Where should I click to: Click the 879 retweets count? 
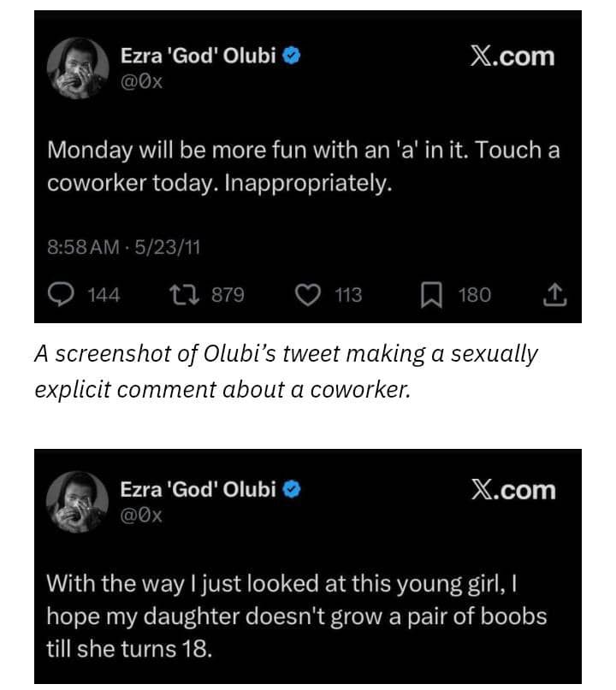228,295
